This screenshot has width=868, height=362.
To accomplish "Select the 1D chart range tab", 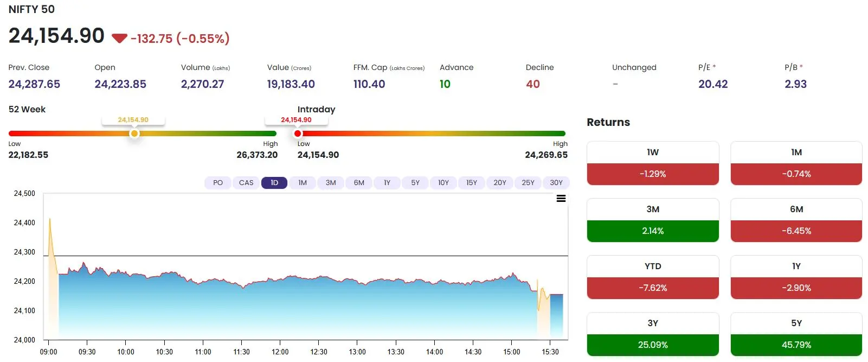I will (x=274, y=183).
